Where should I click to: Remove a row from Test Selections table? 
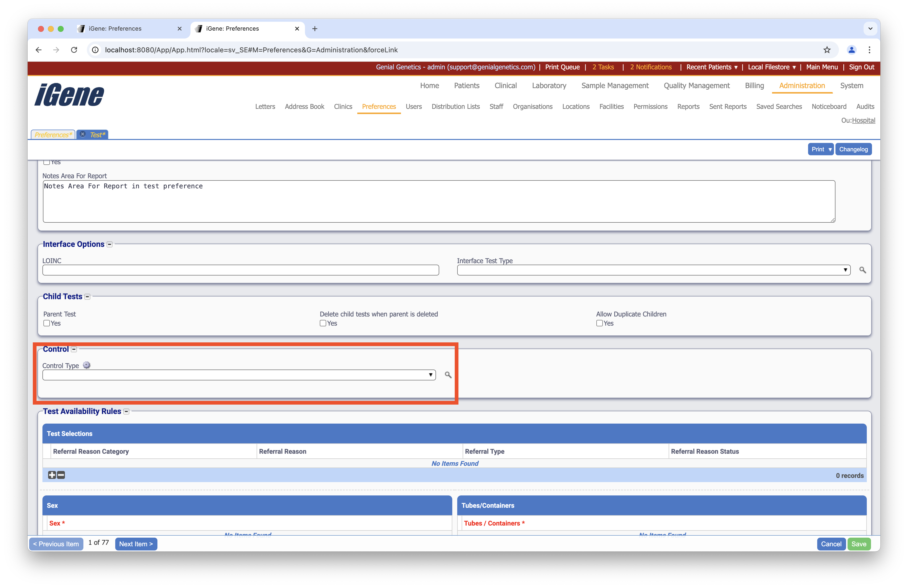pyautogui.click(x=61, y=475)
